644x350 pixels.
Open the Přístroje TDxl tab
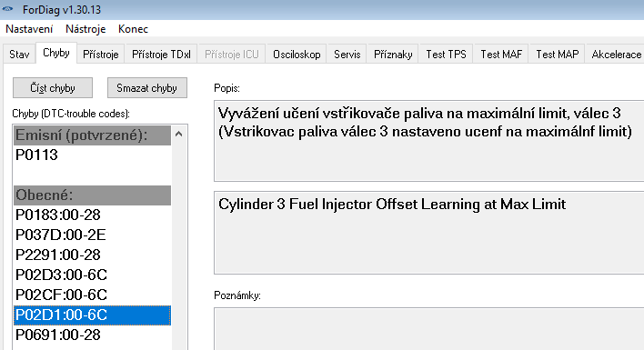pyautogui.click(x=161, y=55)
